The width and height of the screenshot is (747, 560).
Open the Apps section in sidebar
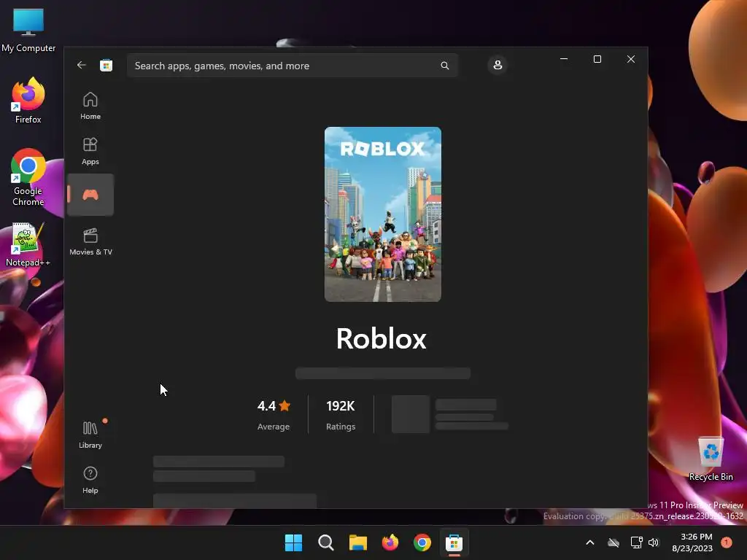(90, 150)
